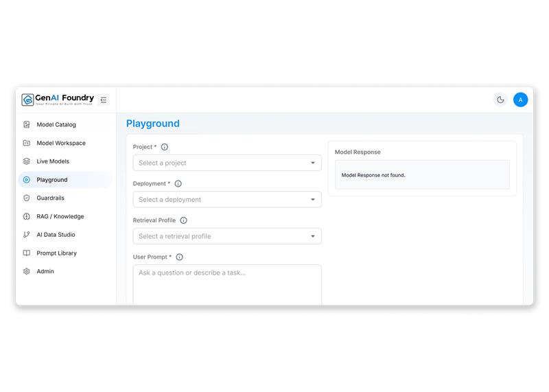
Task: Click the info icon next to Project
Action: tap(165, 147)
